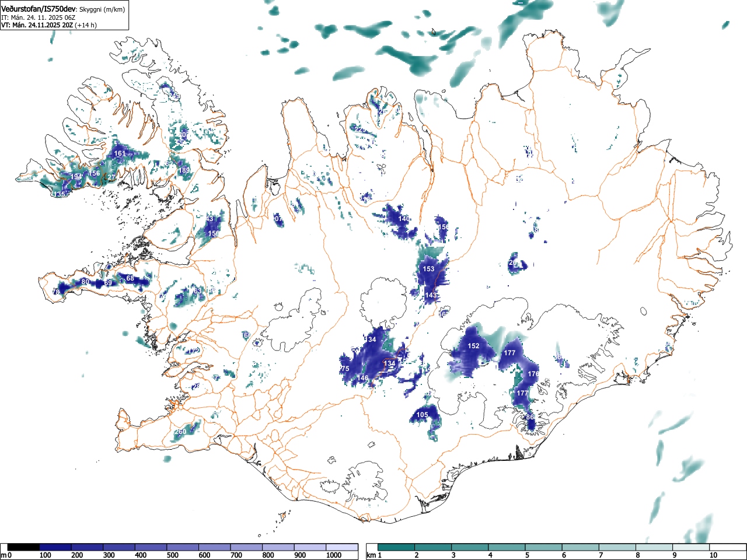Click the 3–4 km legend swatch
Screen dimensions: 747x560
click(x=470, y=547)
